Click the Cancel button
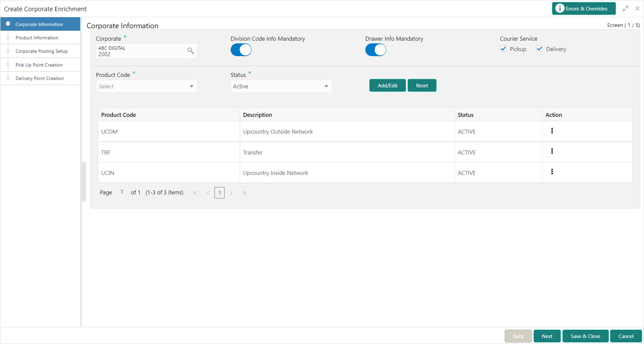The width and height of the screenshot is (644, 344). [626, 336]
